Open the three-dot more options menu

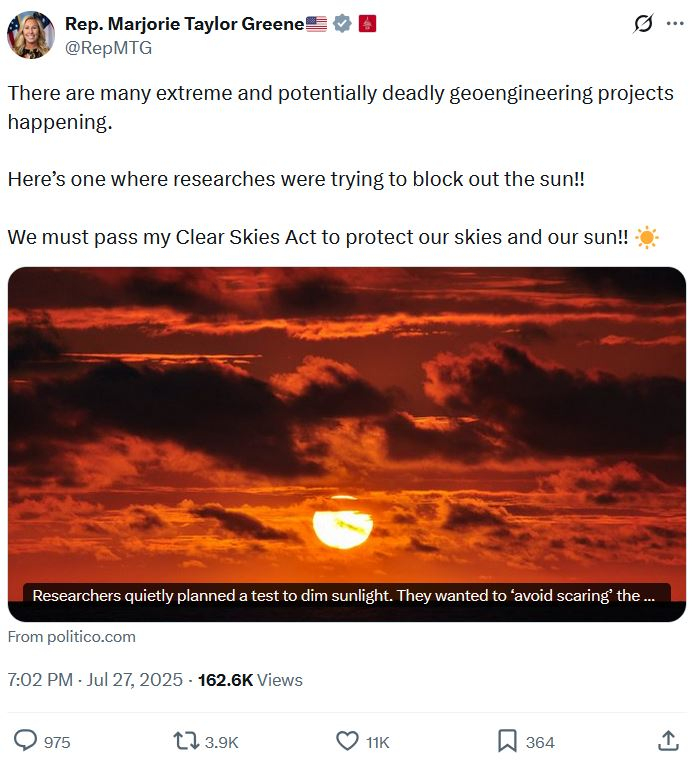click(675, 25)
